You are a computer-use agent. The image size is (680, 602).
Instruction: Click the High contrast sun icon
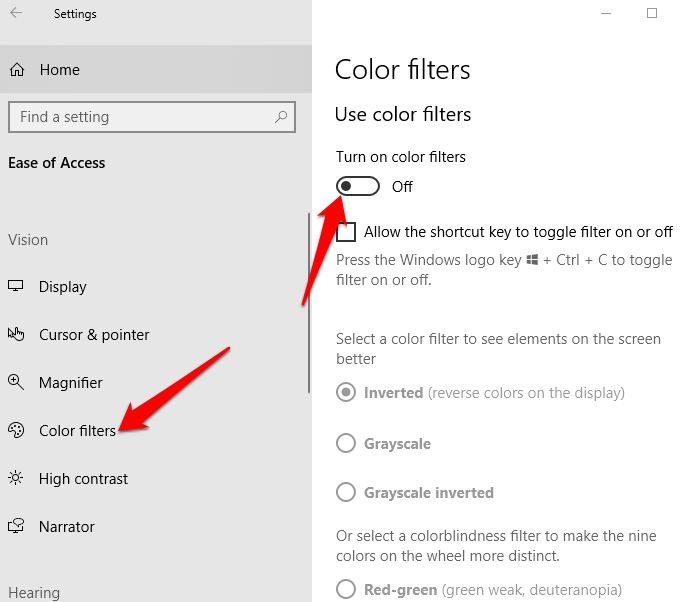[16, 479]
